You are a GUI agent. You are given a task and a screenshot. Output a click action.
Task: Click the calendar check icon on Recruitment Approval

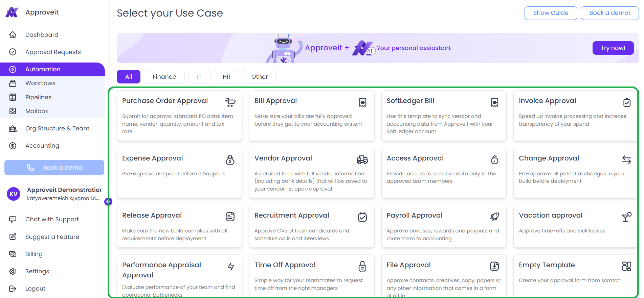coord(362,217)
